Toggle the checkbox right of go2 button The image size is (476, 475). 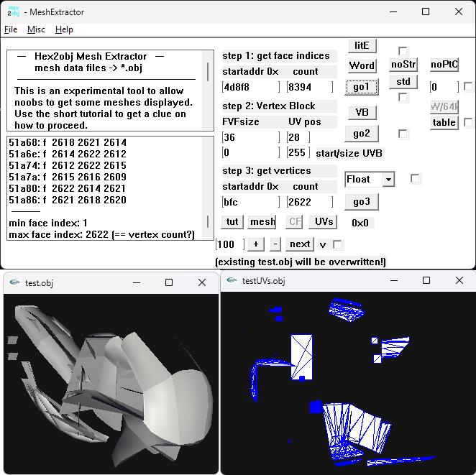(x=403, y=134)
